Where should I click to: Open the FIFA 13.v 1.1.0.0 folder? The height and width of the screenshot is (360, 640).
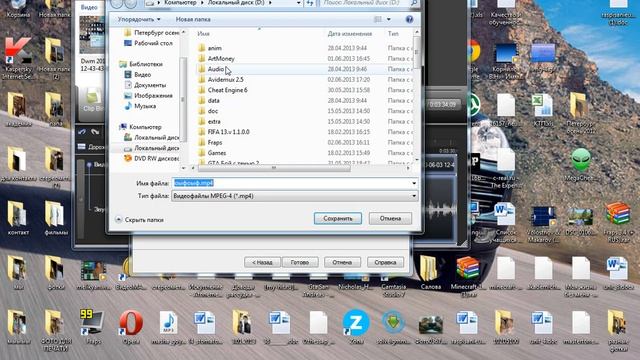coord(229,132)
